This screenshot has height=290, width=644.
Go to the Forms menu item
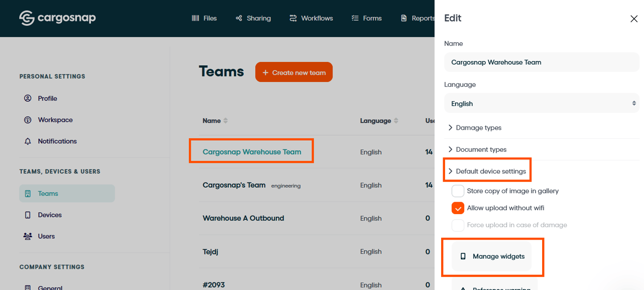tap(366, 18)
